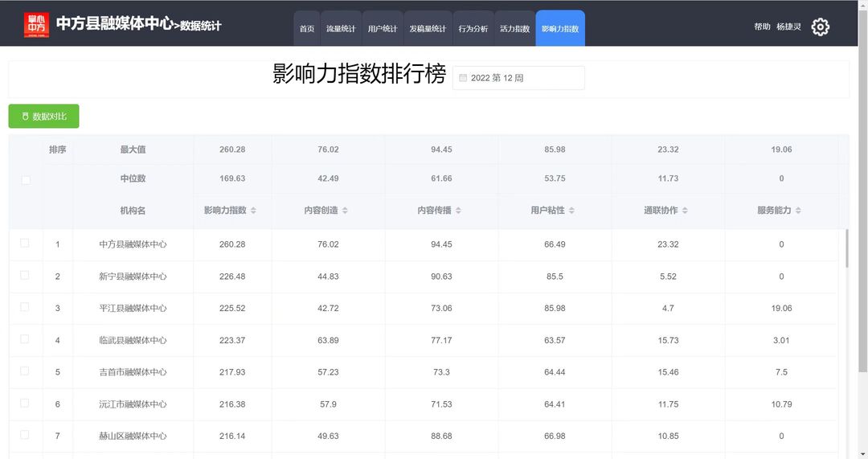Click the 中方县融媒体中心 header title

114,23
